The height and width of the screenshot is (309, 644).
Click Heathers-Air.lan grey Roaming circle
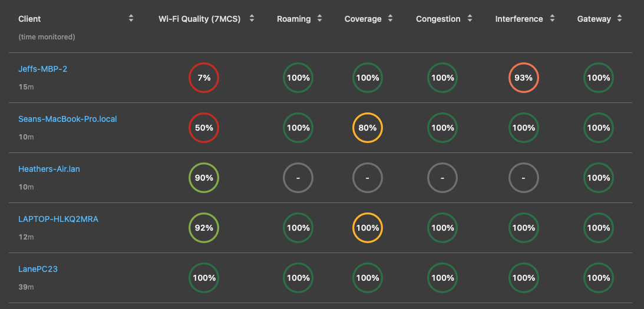pos(298,178)
